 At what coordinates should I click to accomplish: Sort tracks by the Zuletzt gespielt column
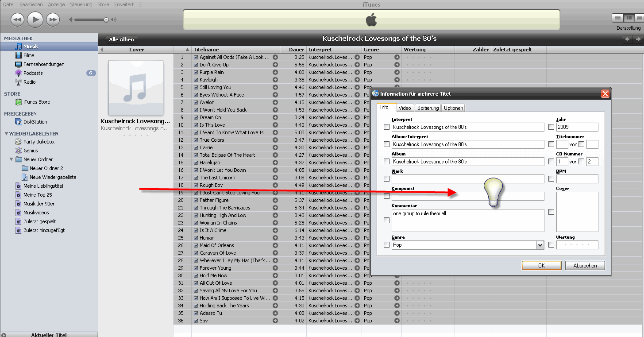point(518,50)
